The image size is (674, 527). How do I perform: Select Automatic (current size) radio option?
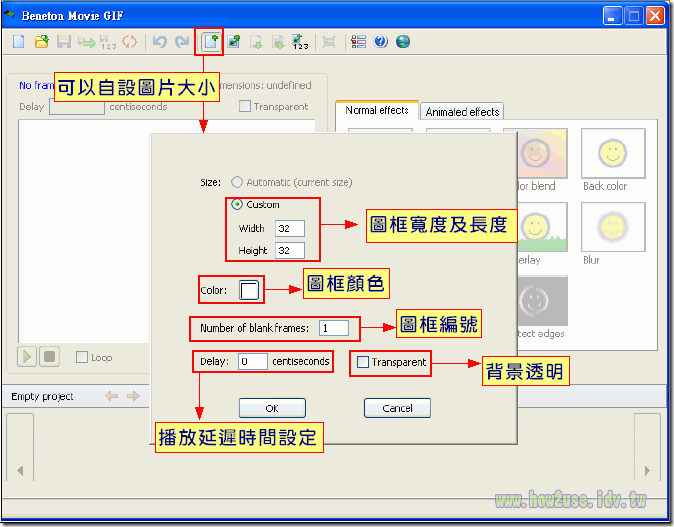[237, 182]
